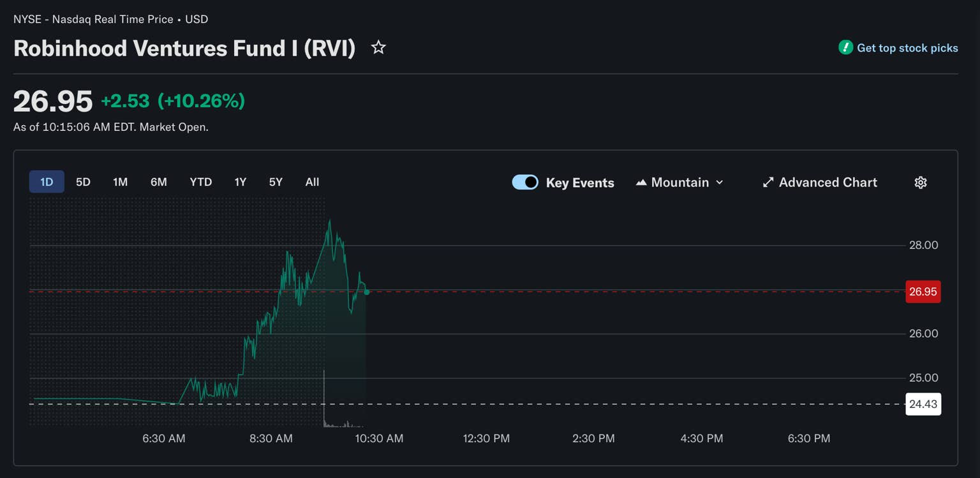The image size is (980, 478).
Task: Click the 24.43 previous close label
Action: pos(923,404)
